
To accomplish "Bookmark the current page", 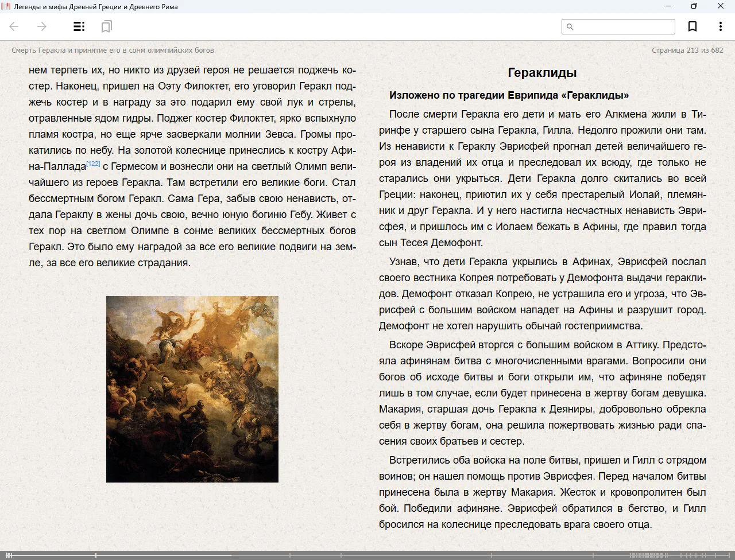I will [693, 26].
